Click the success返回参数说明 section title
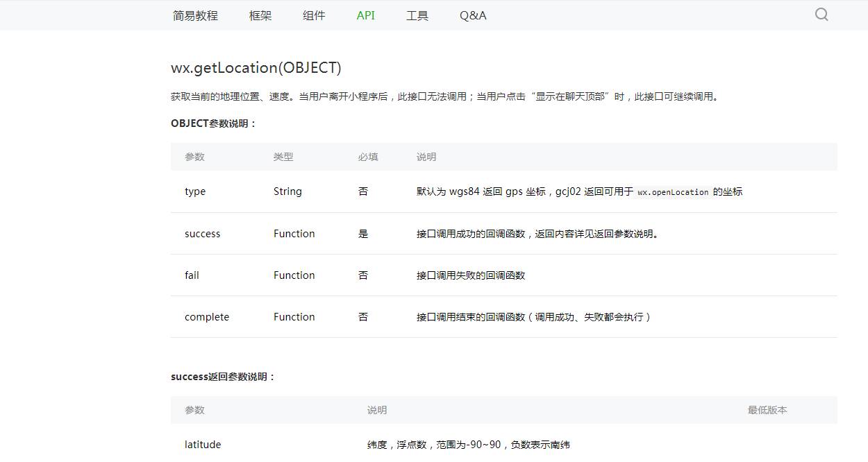This screenshot has height=462, width=868. 224,377
